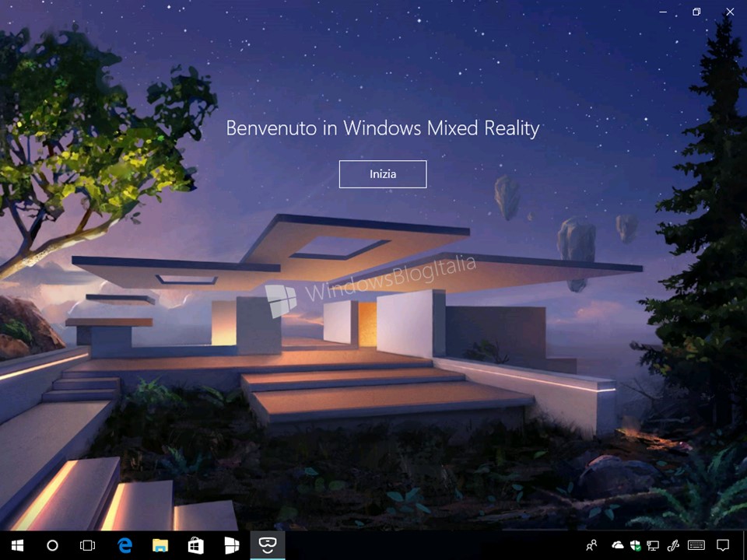Click the Inizia button

(x=383, y=173)
